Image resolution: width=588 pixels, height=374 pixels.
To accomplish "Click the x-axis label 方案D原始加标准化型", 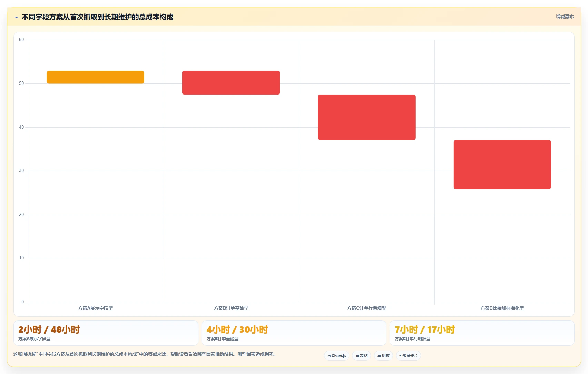I will (x=502, y=308).
